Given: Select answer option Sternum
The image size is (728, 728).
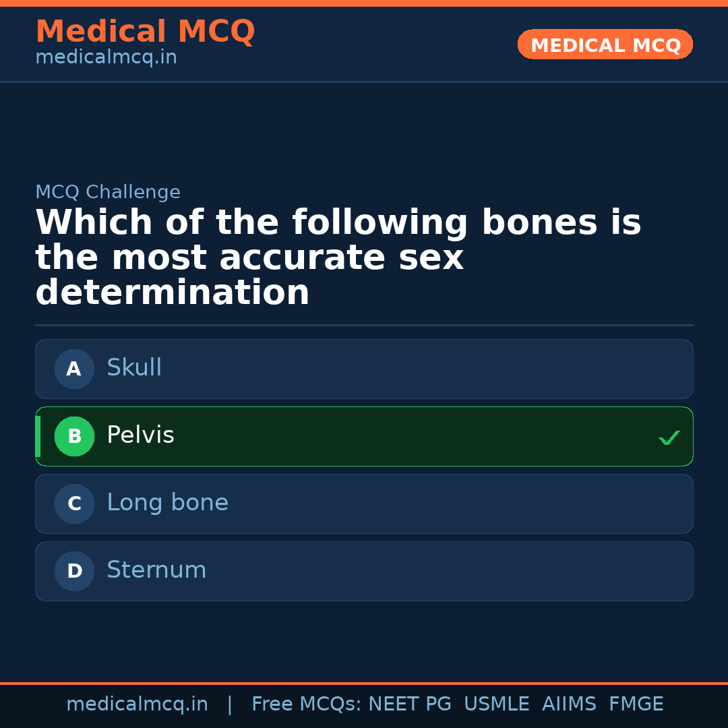Looking at the screenshot, I should (x=364, y=571).
